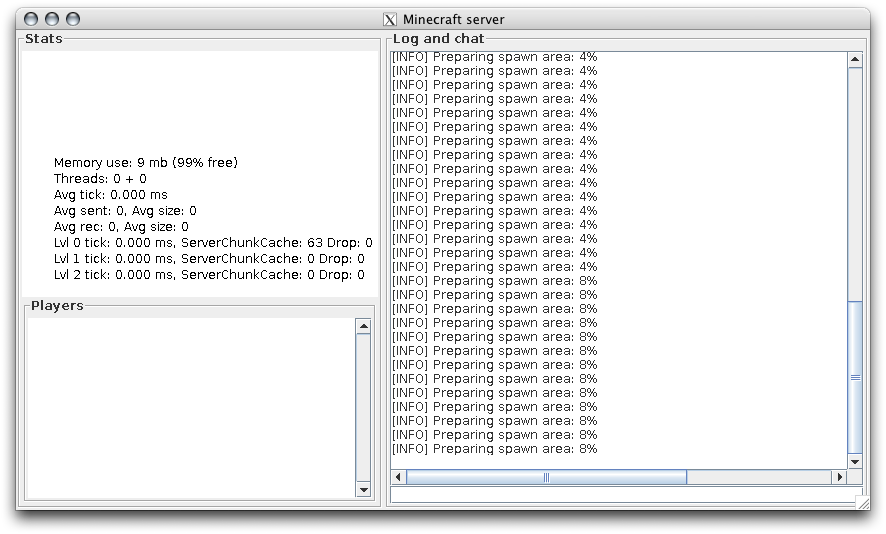
Task: Minimize the Minecraft server window
Action: coord(52,19)
